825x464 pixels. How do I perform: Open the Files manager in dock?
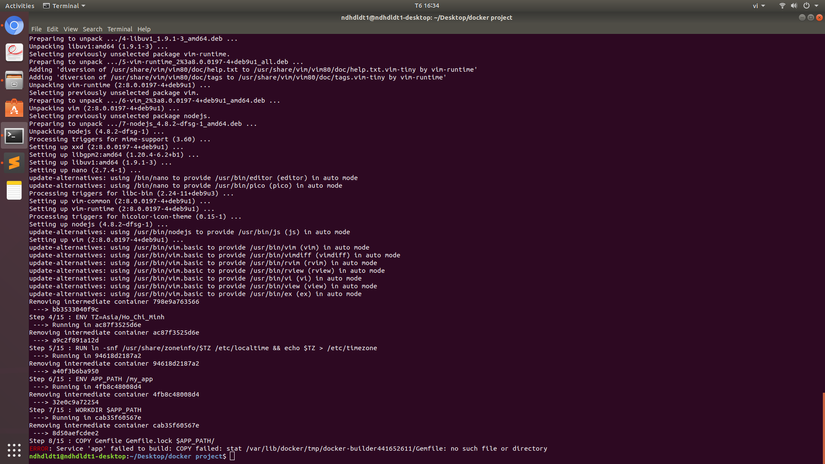pos(14,80)
